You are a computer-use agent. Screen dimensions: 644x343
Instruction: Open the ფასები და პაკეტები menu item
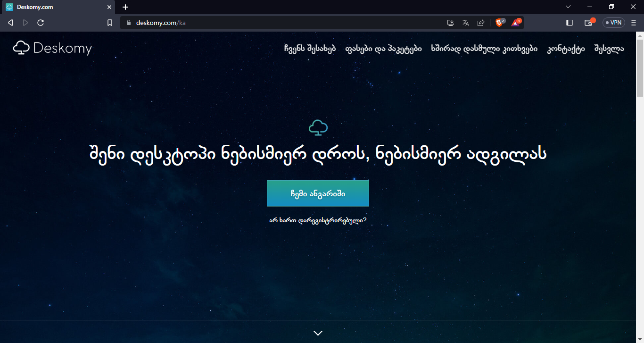pyautogui.click(x=383, y=49)
